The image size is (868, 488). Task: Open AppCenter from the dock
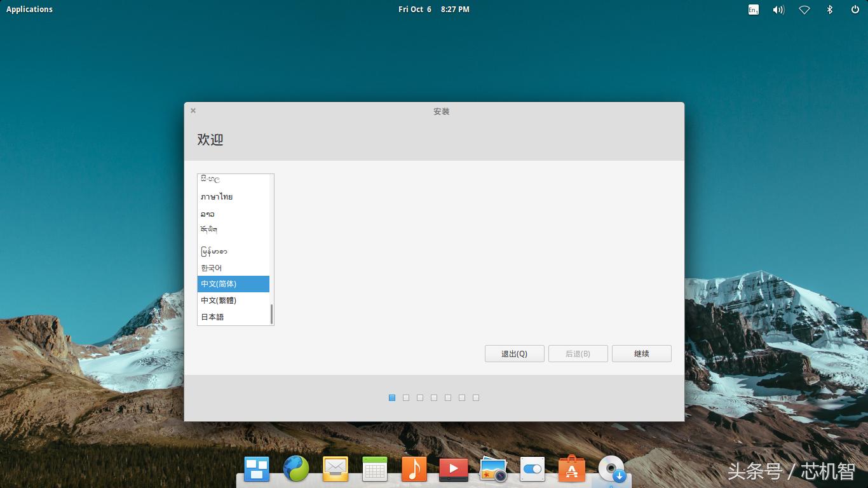(571, 469)
